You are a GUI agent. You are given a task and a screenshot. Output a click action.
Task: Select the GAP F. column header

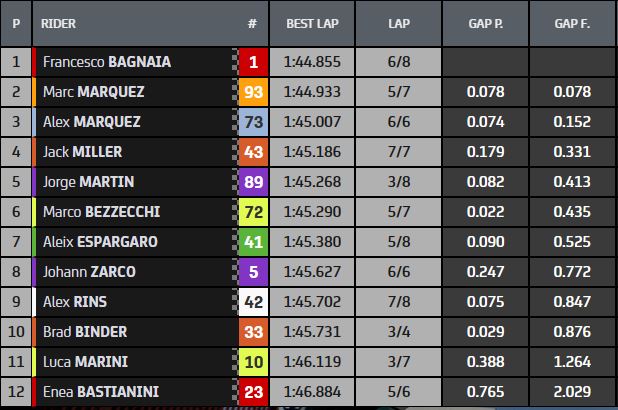573,22
